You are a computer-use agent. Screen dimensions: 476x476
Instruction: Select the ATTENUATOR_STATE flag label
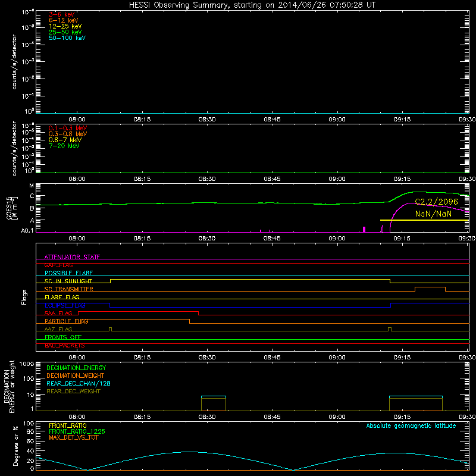coord(72,257)
